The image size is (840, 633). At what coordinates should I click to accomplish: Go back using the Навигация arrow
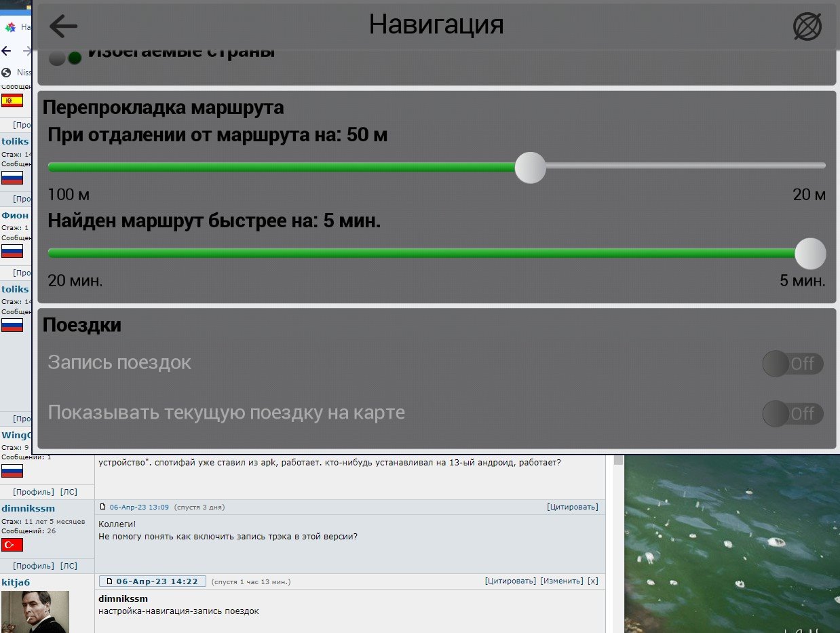[x=64, y=26]
